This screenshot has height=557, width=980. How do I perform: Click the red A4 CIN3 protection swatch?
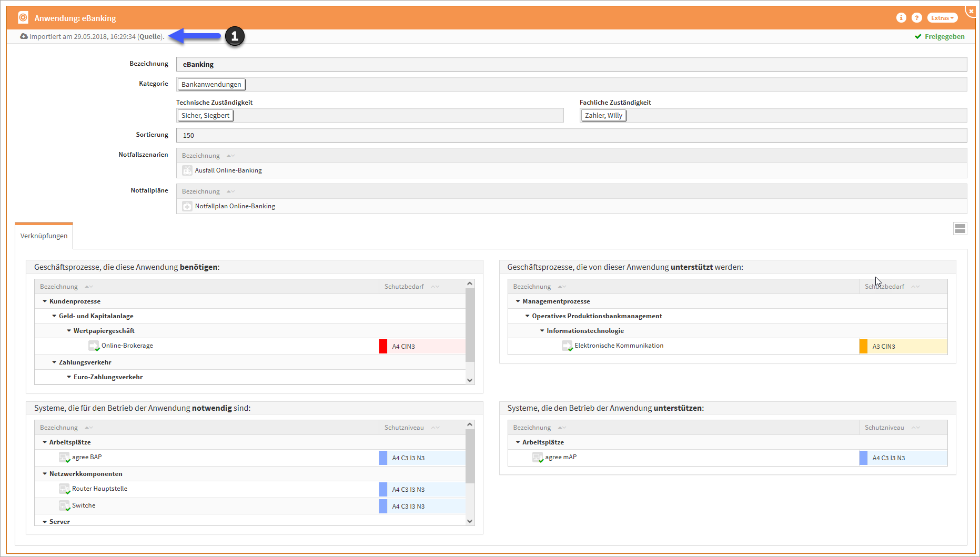[383, 346]
